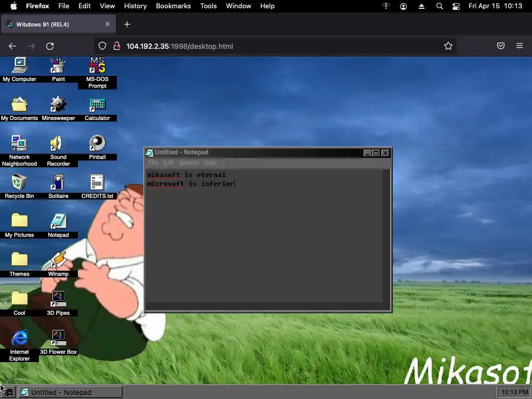The height and width of the screenshot is (399, 532).
Task: Open the My Pictures folder
Action: pyautogui.click(x=19, y=225)
